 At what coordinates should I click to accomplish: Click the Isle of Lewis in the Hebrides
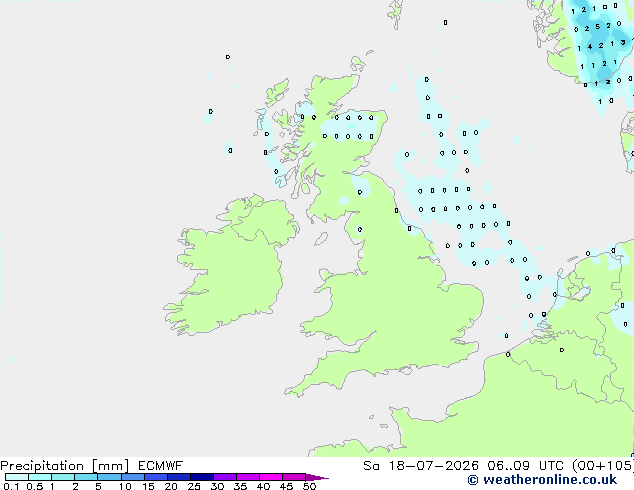point(277,92)
